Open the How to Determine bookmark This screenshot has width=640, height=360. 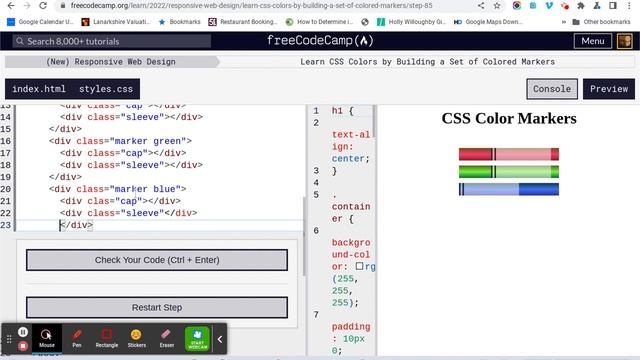(319, 22)
